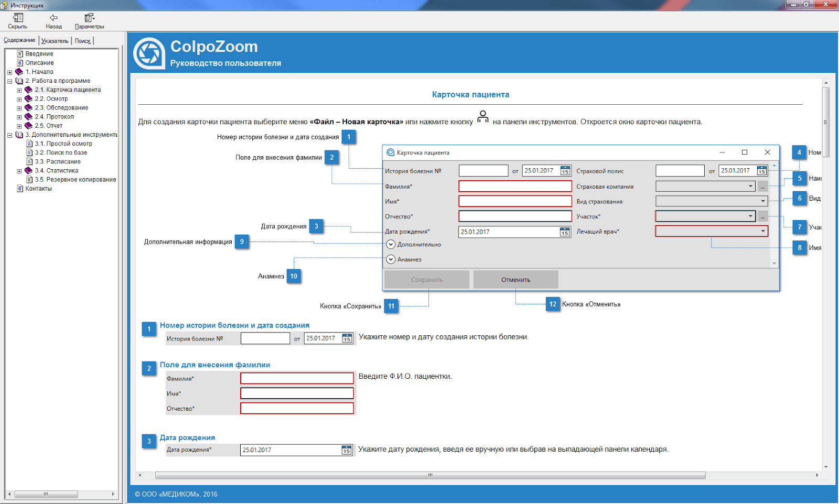Open the Лечащий врач dropdown

point(762,231)
